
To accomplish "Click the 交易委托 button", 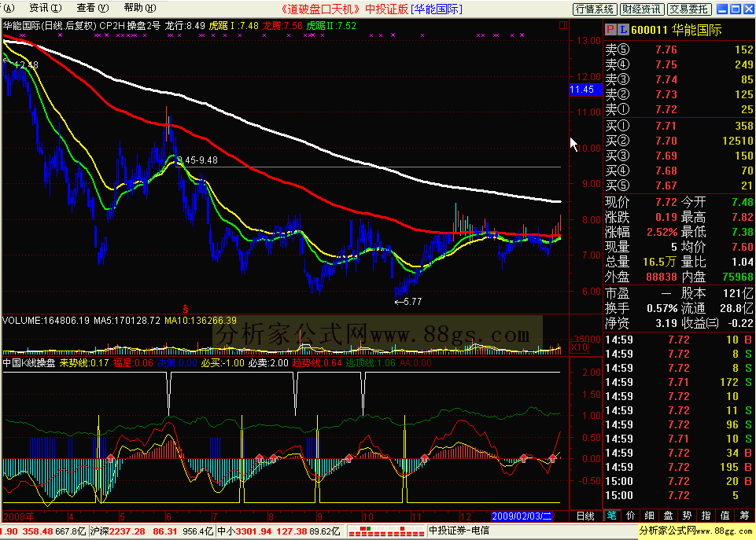I will [x=689, y=9].
